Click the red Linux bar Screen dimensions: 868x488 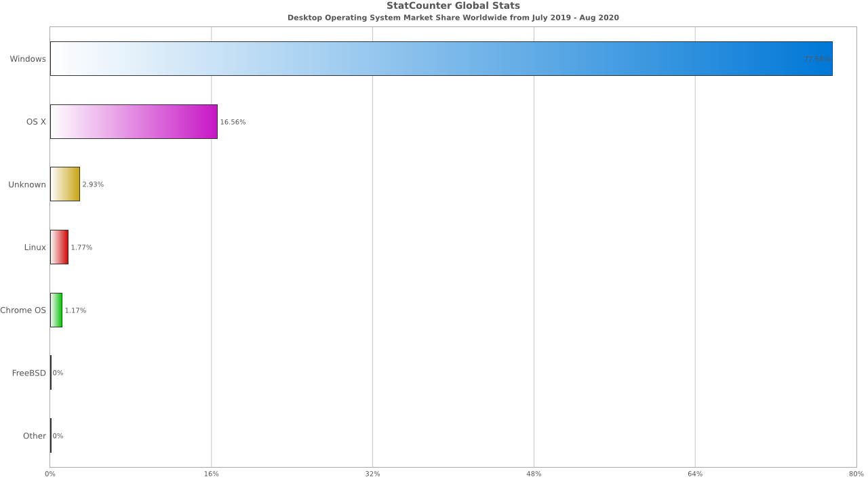59,247
